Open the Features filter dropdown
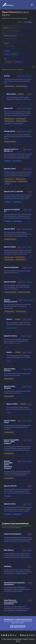The image size is (36, 644). (18, 46)
